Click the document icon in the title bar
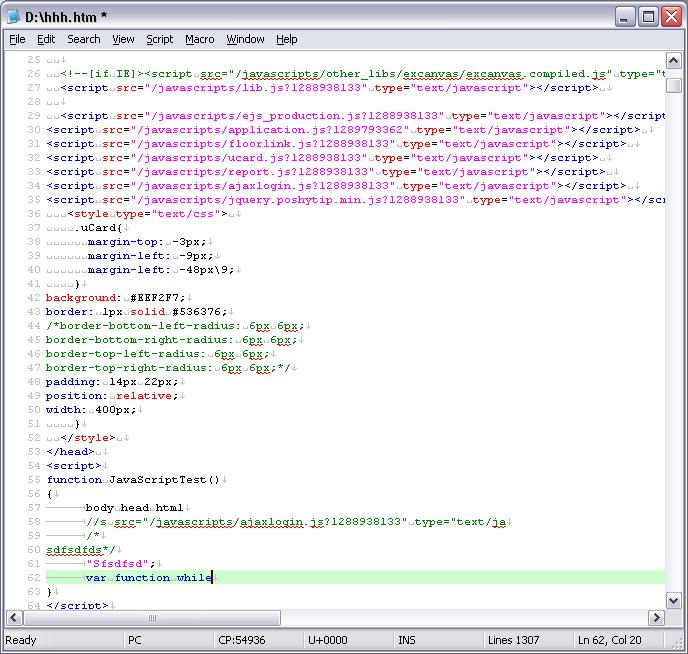Viewport: 688px width, 654px height. pyautogui.click(x=14, y=17)
